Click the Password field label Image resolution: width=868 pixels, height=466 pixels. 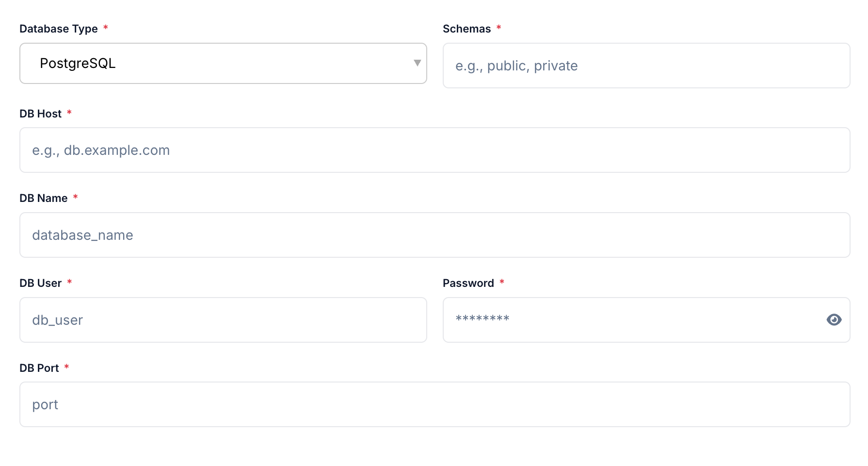coord(468,283)
